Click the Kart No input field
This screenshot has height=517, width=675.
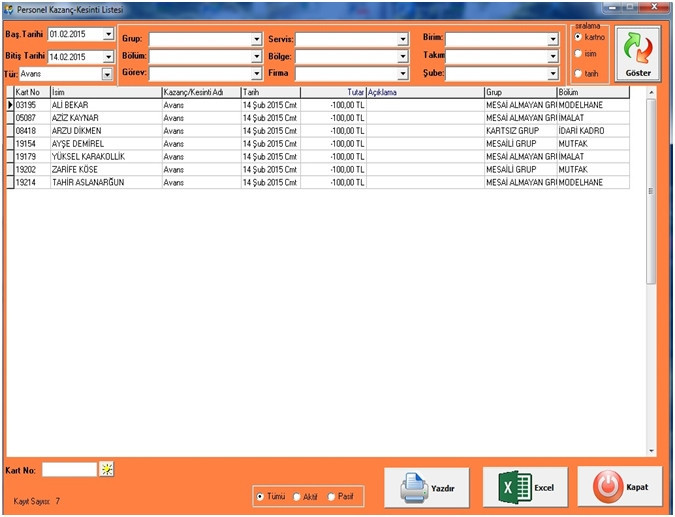(x=69, y=469)
